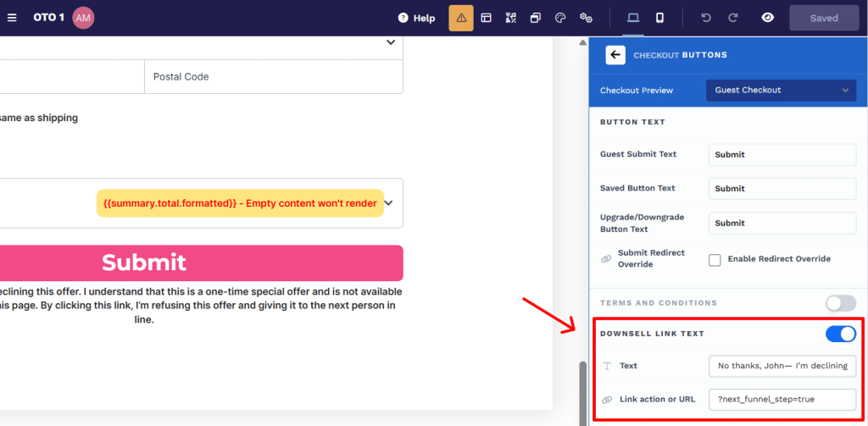Edit the downsell Text input field
The width and height of the screenshot is (868, 426).
tap(782, 366)
